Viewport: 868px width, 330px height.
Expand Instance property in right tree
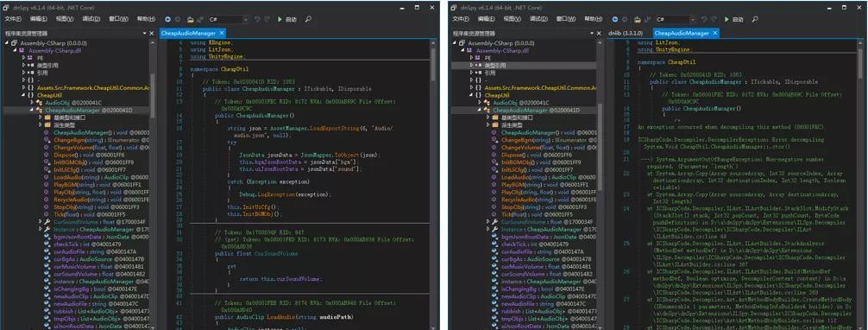[x=488, y=229]
